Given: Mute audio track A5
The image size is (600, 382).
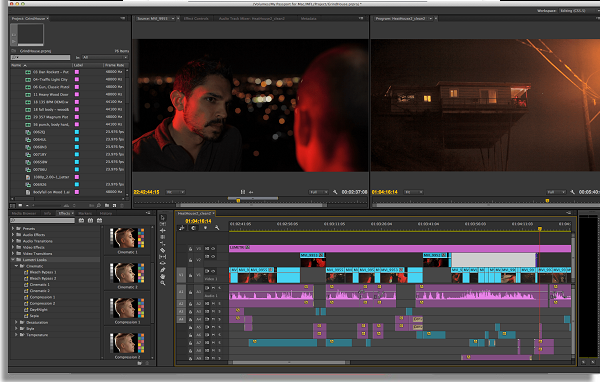Looking at the screenshot, I should 214,327.
